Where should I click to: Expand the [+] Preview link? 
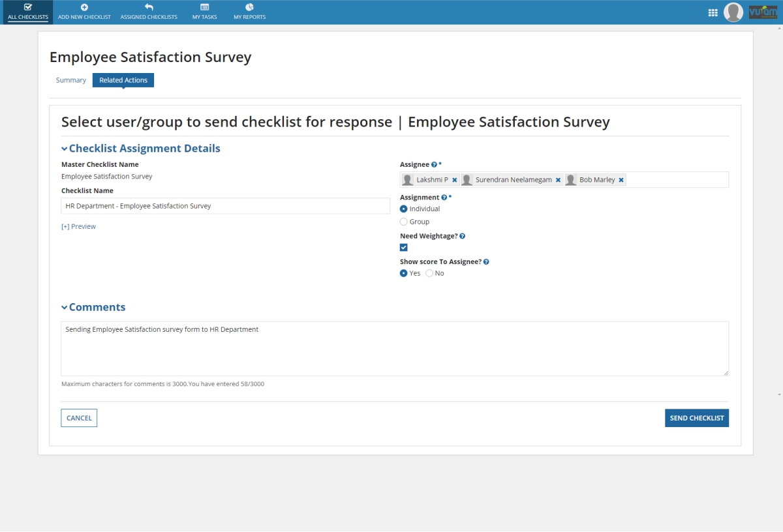(78, 226)
